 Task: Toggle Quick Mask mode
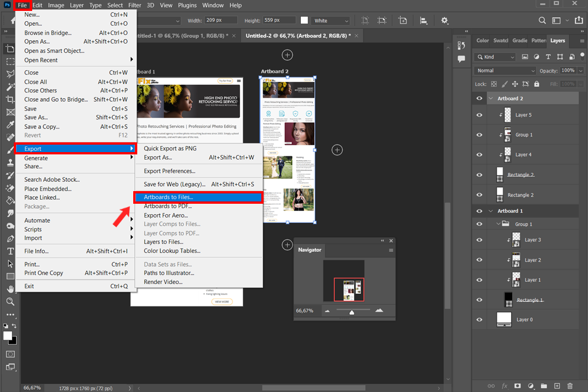click(x=10, y=354)
